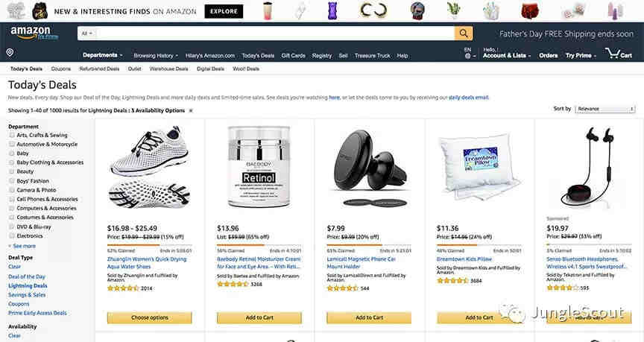Click the Amazon logo
Viewport: 644px width, 342px height.
click(34, 33)
